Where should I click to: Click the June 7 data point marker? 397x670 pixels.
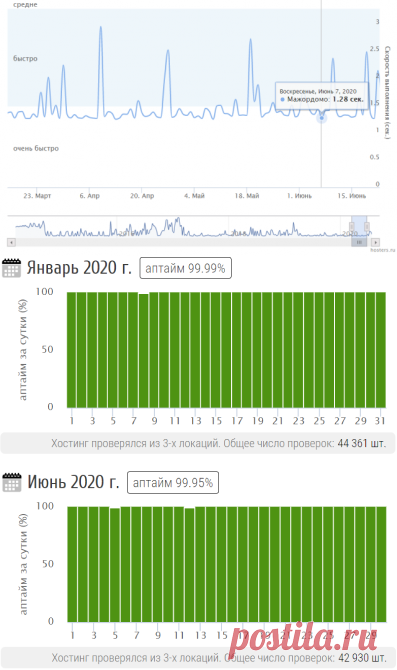pyautogui.click(x=321, y=118)
